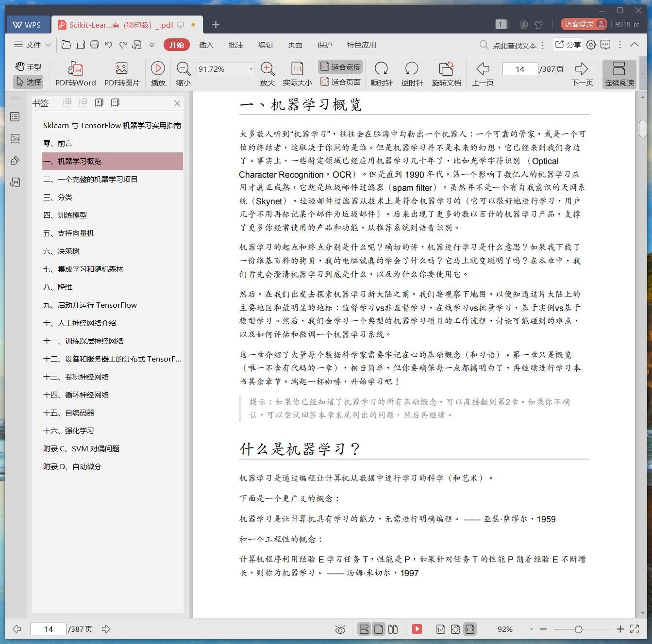Toggle Continuous Reading (连续阅读)
652x644 pixels.
(619, 74)
